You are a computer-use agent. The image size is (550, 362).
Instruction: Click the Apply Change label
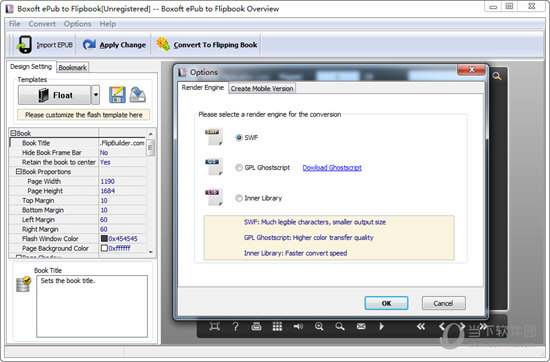coord(122,45)
